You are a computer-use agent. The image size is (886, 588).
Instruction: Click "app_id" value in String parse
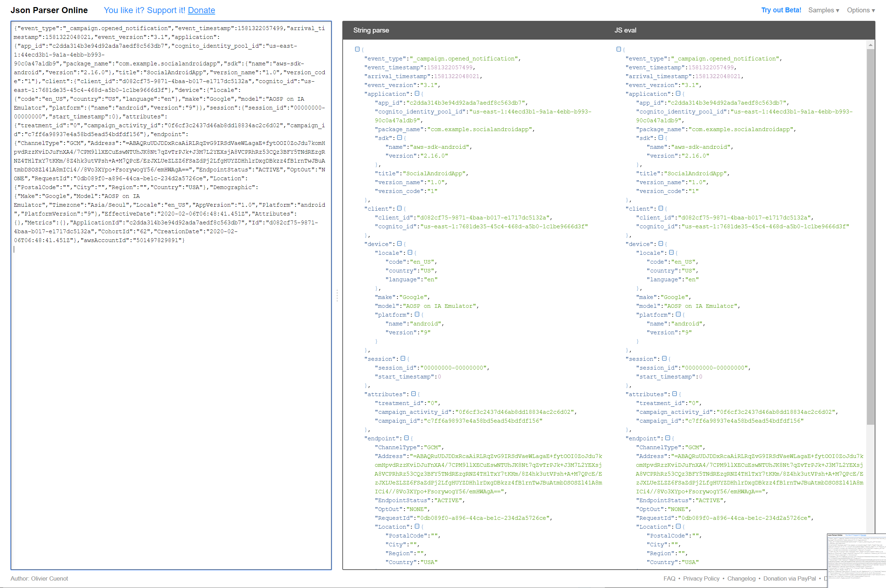click(465, 103)
